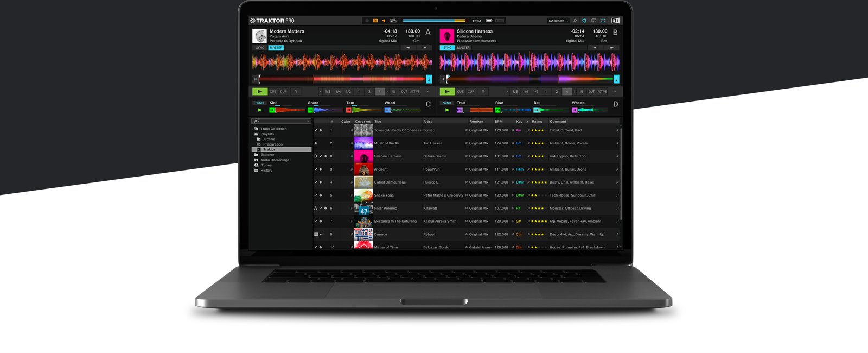Set loop OUT point on Deck B
The height and width of the screenshot is (353, 868).
[591, 92]
